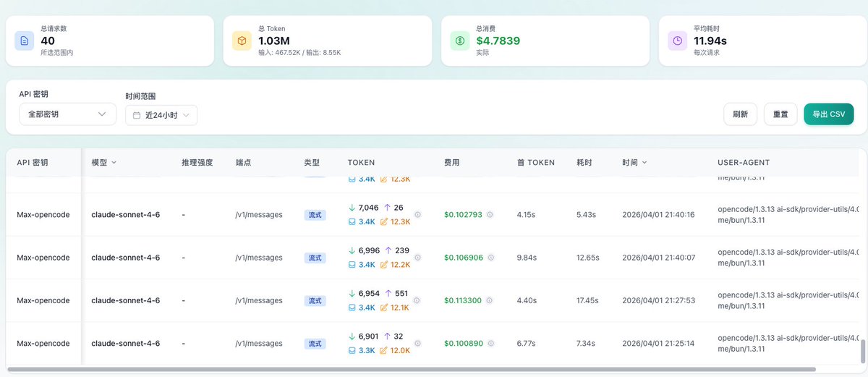Click the first-token value 6.77s
Screen dimensions: 868x377
[x=527, y=343]
